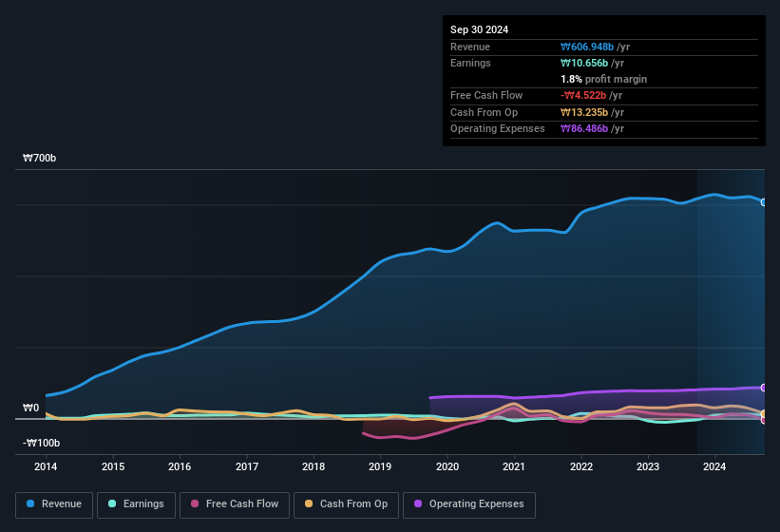Toggle the Operating Expenses legend button
Viewport: 780px width, 532px height.
(x=469, y=504)
